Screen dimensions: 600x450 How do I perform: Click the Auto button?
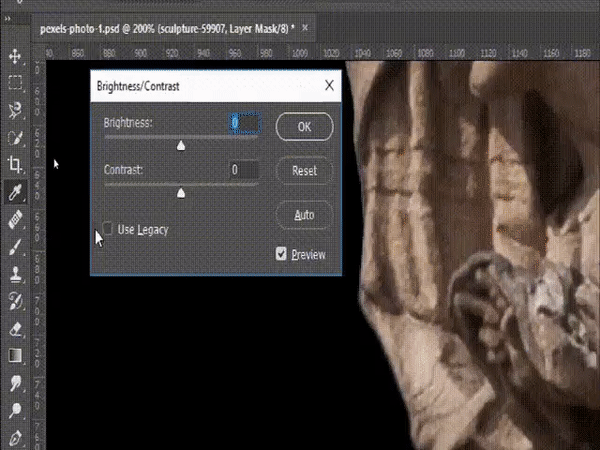coord(304,215)
